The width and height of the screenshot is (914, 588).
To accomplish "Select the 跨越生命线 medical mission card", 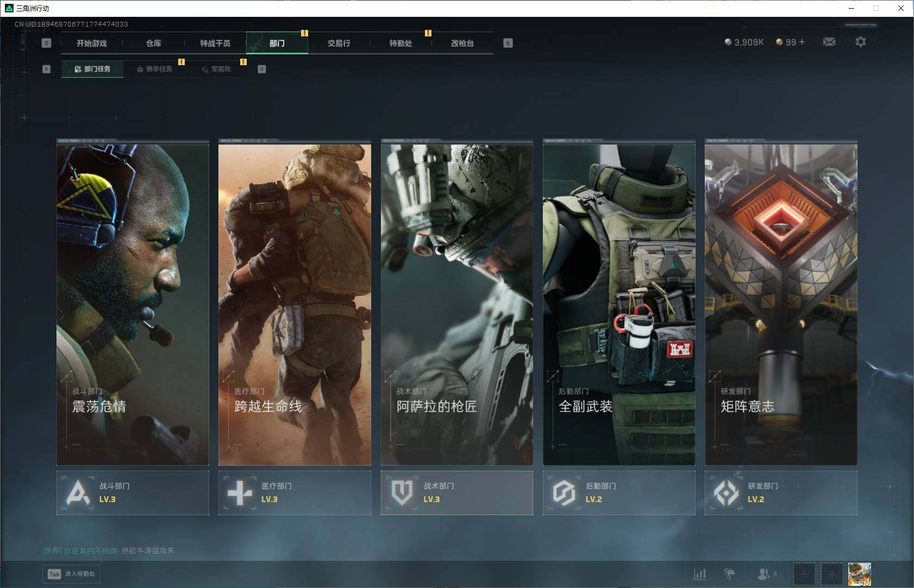I will pyautogui.click(x=295, y=304).
